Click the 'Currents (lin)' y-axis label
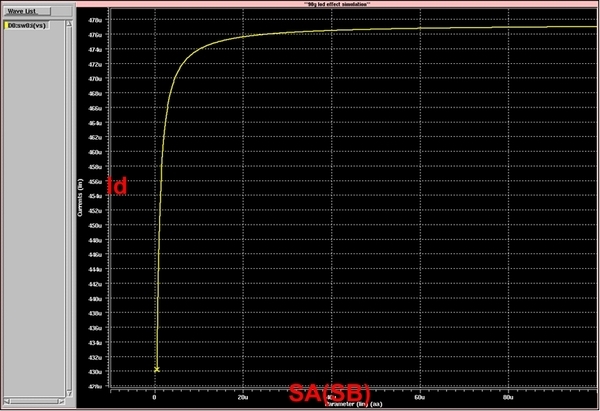600x411 pixels. coord(80,198)
